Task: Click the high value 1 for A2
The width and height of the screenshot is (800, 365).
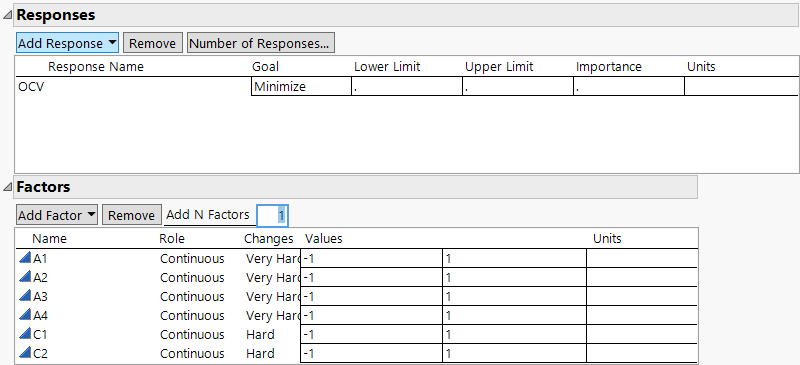Action: (515, 278)
